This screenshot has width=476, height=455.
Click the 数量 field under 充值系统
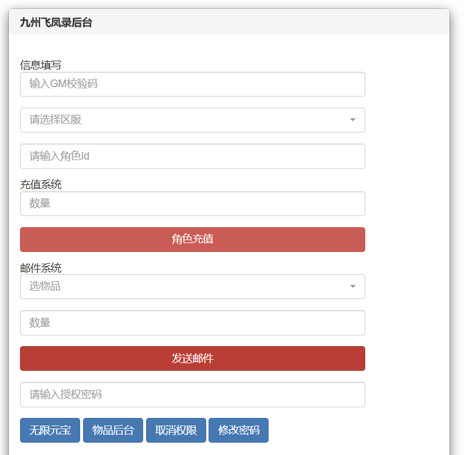pos(192,204)
